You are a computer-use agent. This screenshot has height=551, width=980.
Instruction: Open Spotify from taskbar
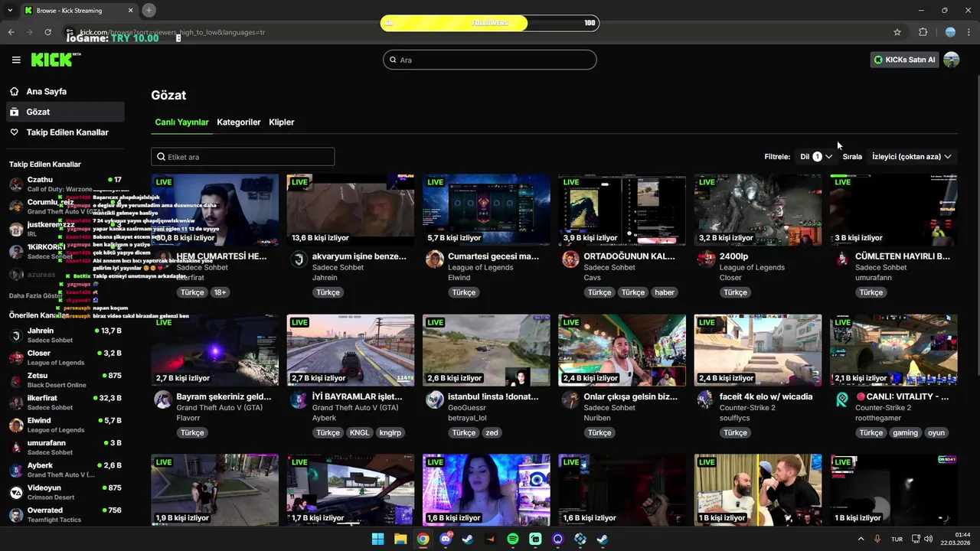(513, 539)
